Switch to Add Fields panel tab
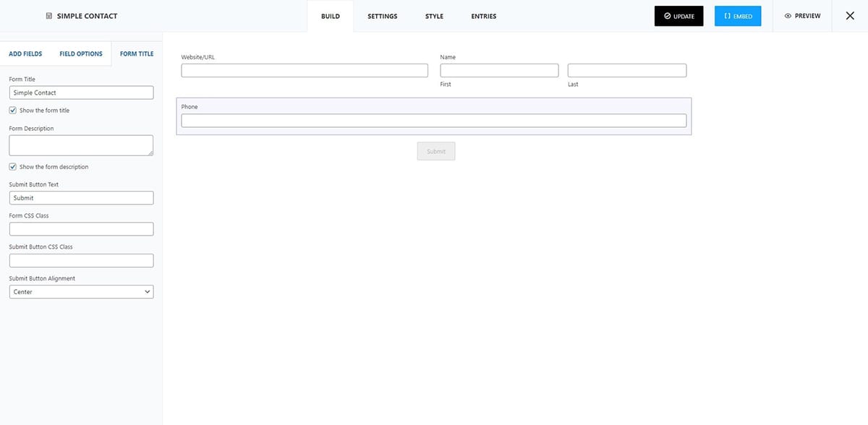 [x=25, y=53]
